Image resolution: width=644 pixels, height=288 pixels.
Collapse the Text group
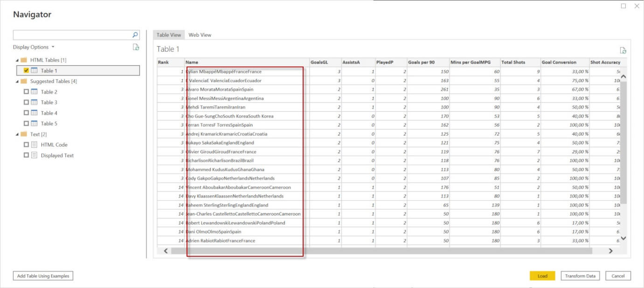click(17, 135)
